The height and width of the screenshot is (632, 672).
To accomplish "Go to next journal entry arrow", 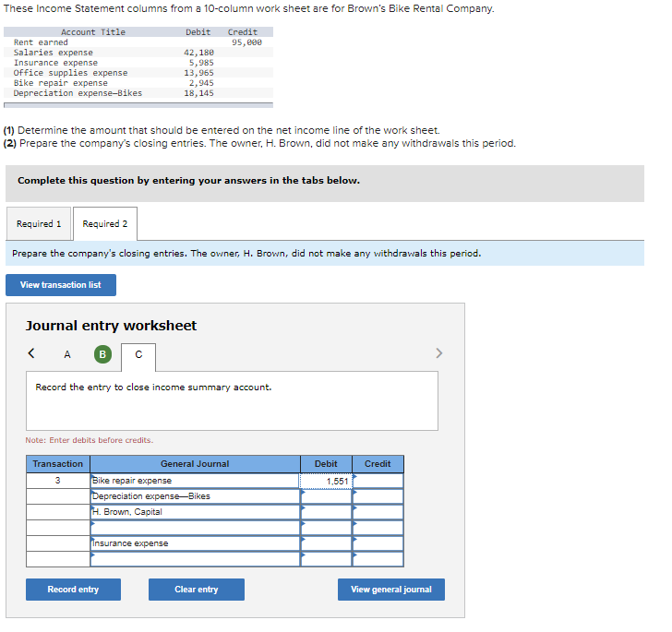I will click(x=438, y=353).
